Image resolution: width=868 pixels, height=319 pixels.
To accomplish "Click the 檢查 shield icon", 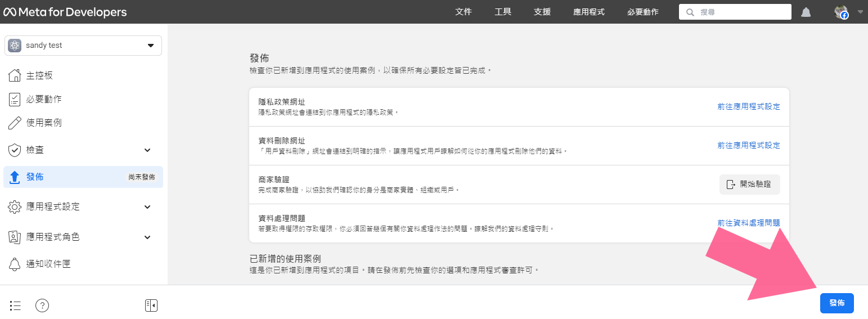I will 15,150.
